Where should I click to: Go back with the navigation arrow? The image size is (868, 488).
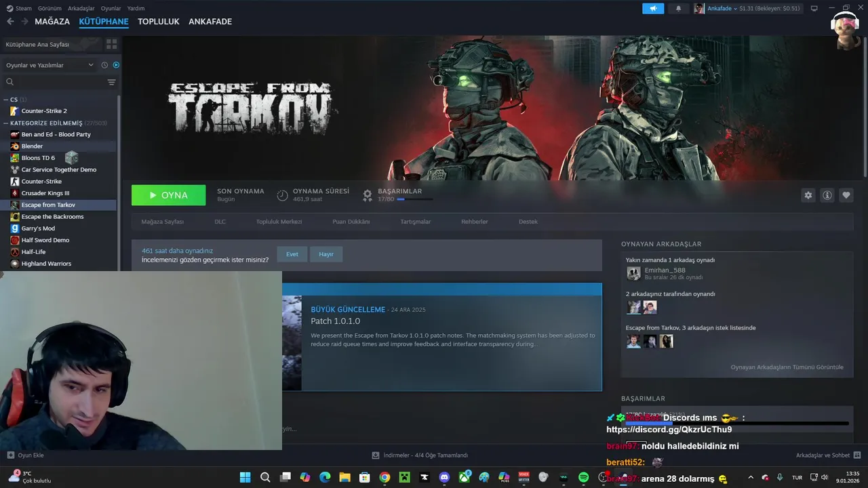[10, 21]
